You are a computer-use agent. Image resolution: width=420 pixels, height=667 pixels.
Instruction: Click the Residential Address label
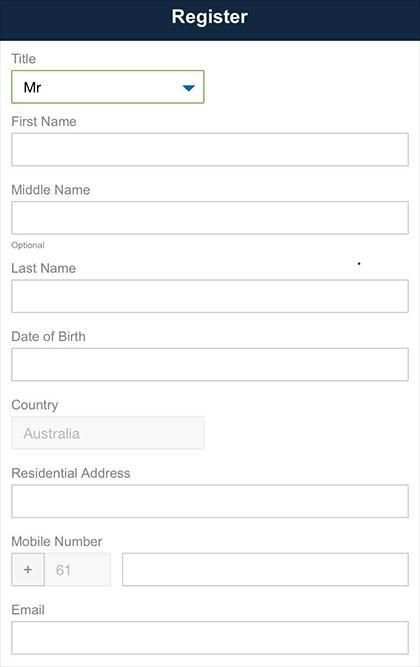point(71,473)
